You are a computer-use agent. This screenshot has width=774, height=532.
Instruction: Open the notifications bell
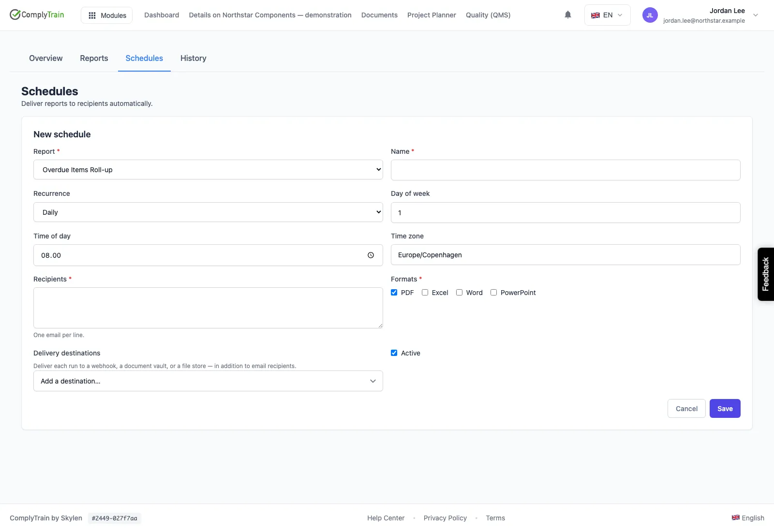click(x=568, y=15)
